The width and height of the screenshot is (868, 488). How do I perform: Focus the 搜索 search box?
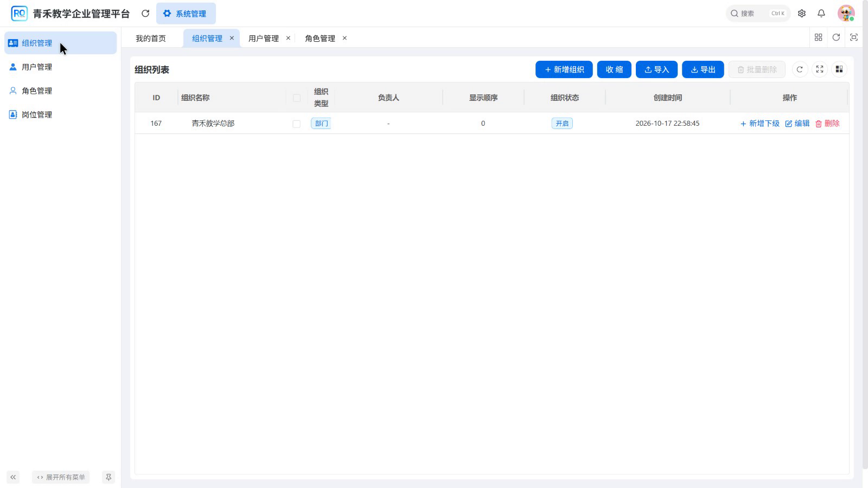click(x=758, y=14)
